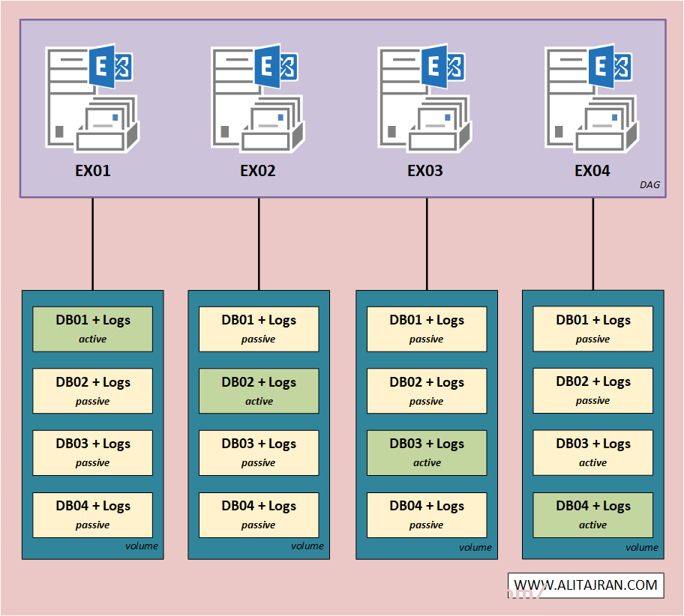Image resolution: width=684 pixels, height=616 pixels.
Task: Choose passive DB04 + Logs box under EX02
Action: point(259,516)
